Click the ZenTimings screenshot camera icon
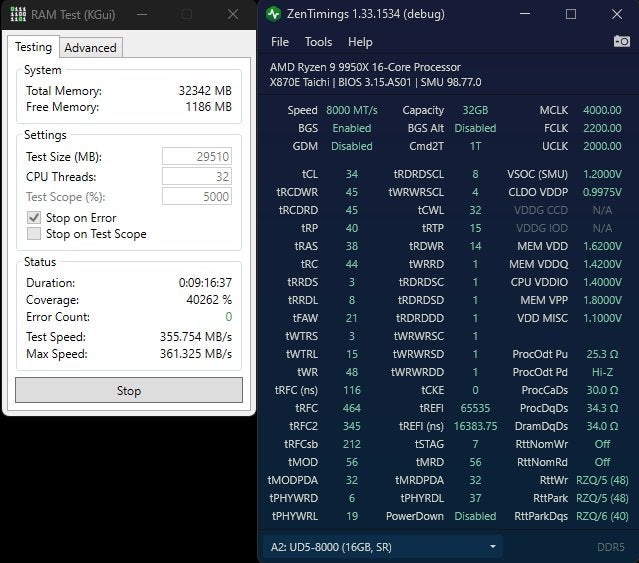This screenshot has width=639, height=563. click(621, 41)
